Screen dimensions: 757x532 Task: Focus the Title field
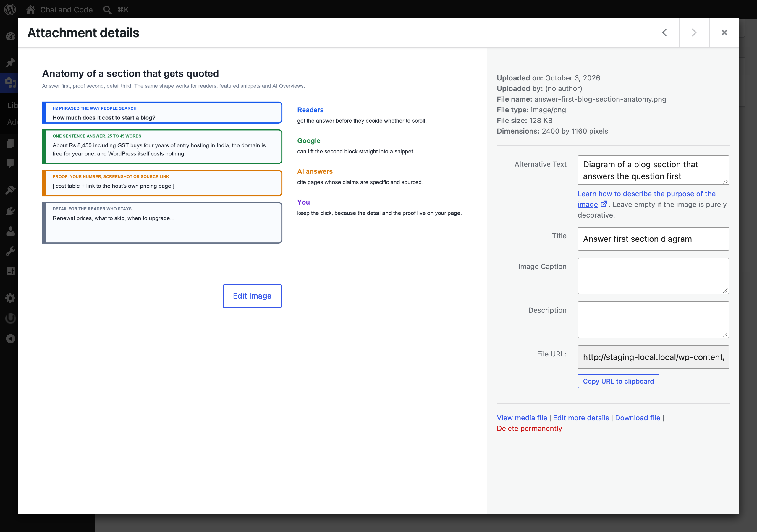pyautogui.click(x=653, y=239)
